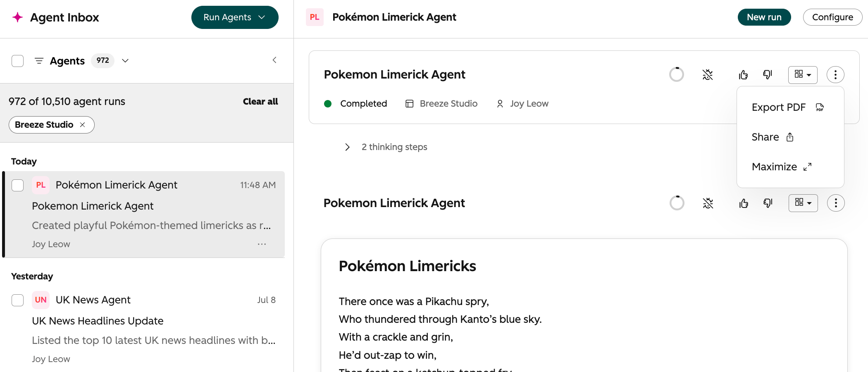Click the crossed-out bug icon in second header

[x=708, y=203]
